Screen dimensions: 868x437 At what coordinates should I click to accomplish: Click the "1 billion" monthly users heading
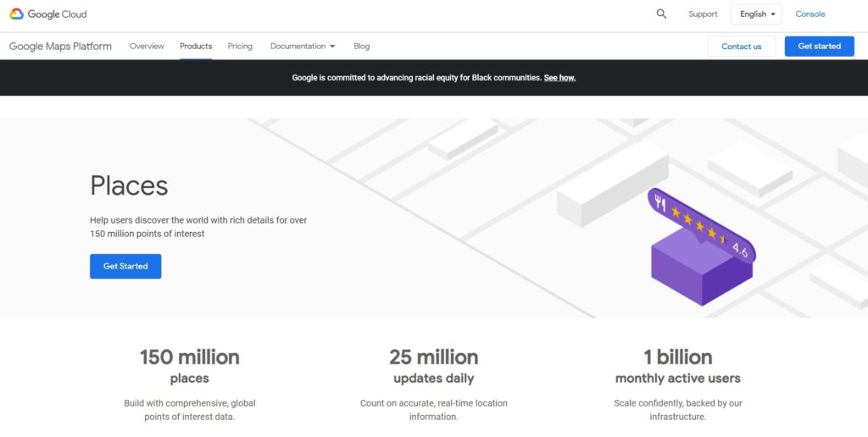click(x=677, y=357)
